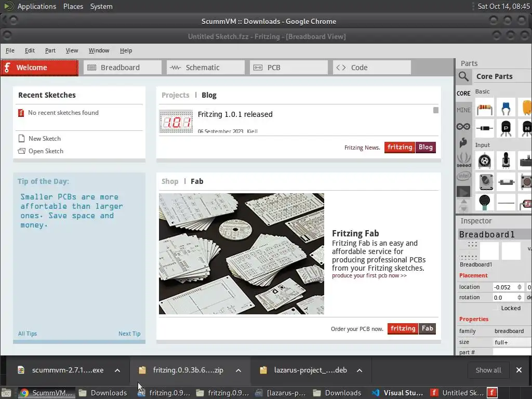Expand lazarus-project deb download options chevron
This screenshot has height=399, width=532.
click(360, 370)
